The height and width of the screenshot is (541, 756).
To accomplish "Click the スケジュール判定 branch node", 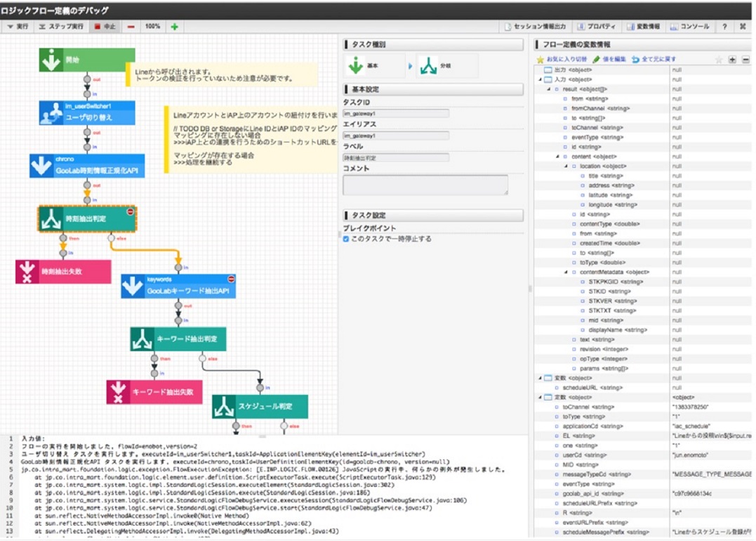I will tap(260, 406).
